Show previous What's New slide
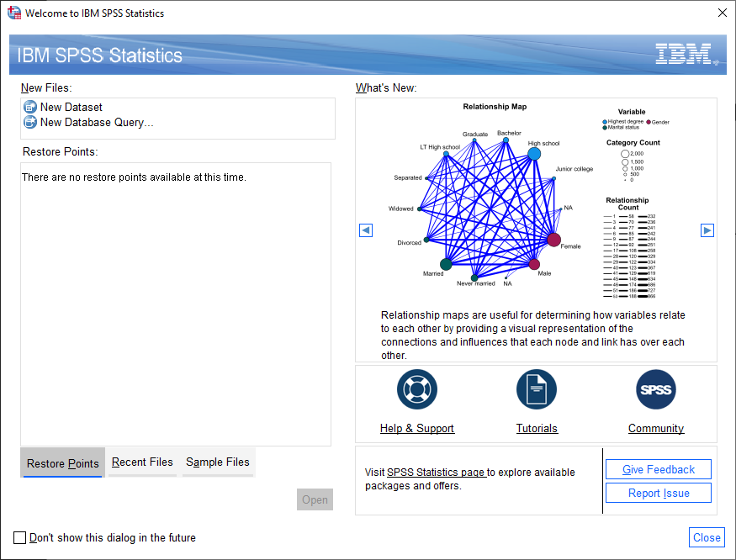Viewport: 736px width, 560px height. [x=366, y=230]
